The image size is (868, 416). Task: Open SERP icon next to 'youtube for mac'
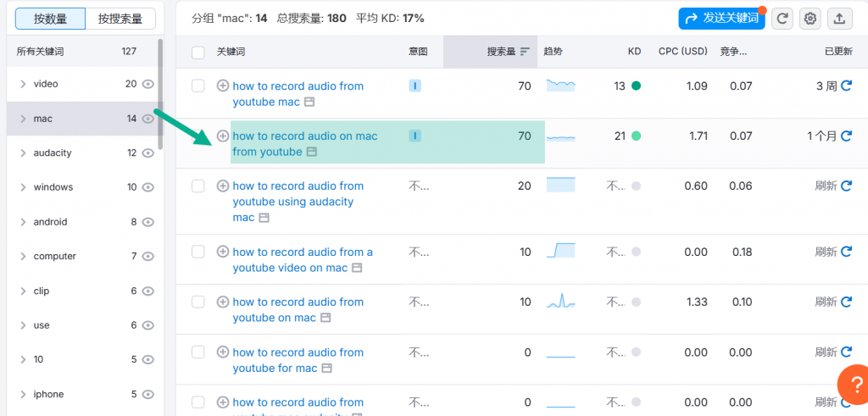[326, 368]
